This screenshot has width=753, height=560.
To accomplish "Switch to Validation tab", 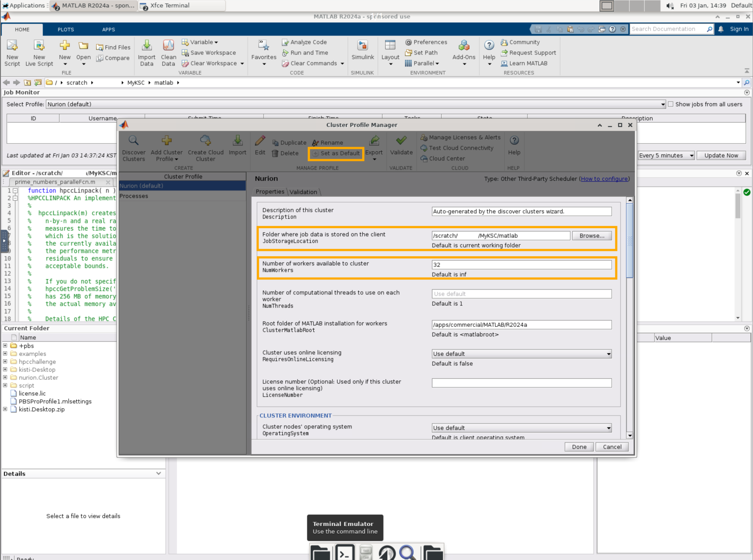I will [303, 192].
